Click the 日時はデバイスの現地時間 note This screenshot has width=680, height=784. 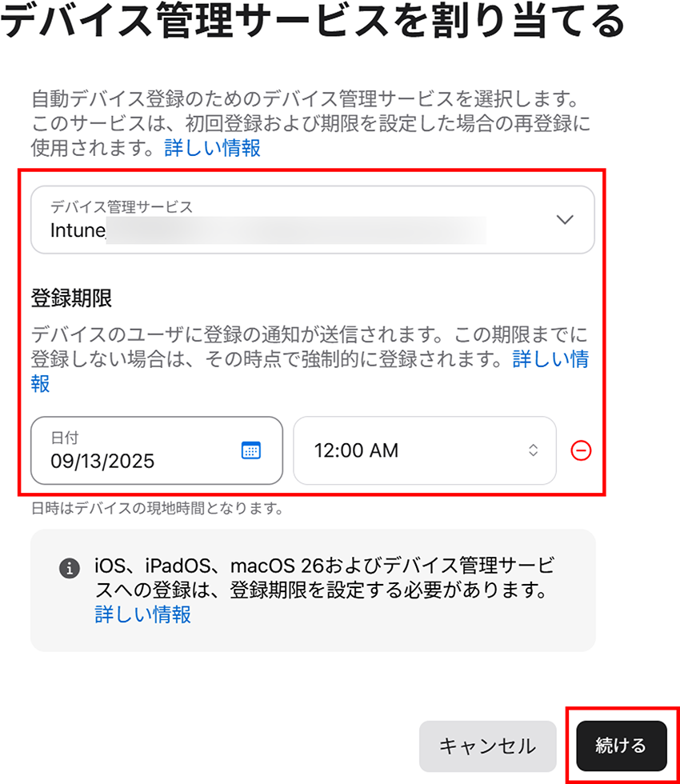point(157,509)
